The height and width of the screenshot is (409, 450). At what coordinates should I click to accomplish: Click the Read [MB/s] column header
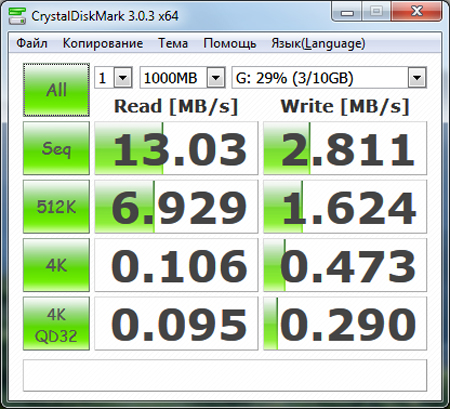point(176,107)
